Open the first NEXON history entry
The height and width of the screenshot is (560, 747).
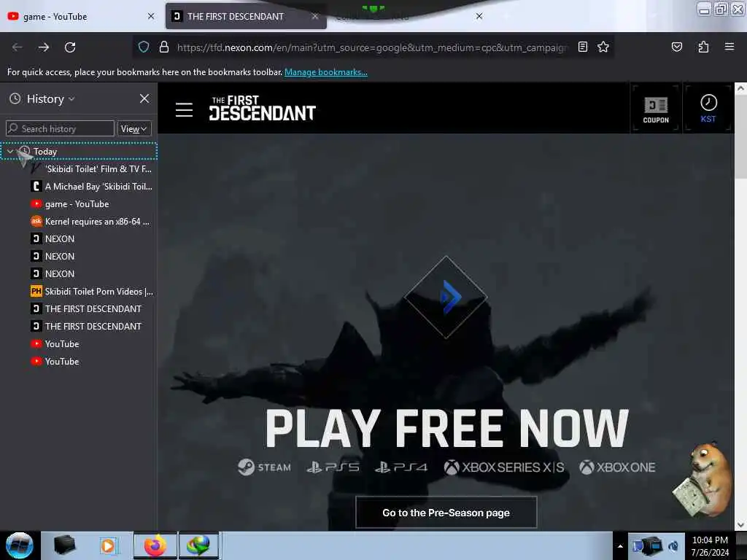(x=53, y=238)
